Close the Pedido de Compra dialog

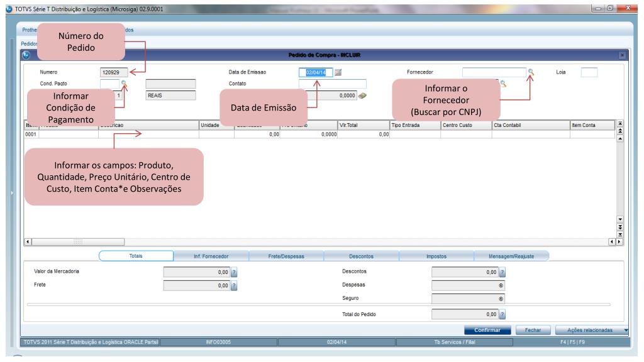[x=622, y=55]
